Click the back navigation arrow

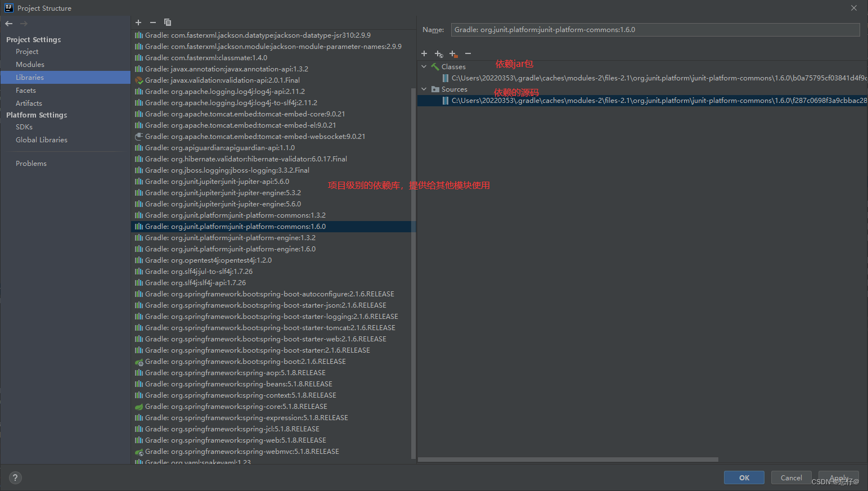pyautogui.click(x=8, y=23)
